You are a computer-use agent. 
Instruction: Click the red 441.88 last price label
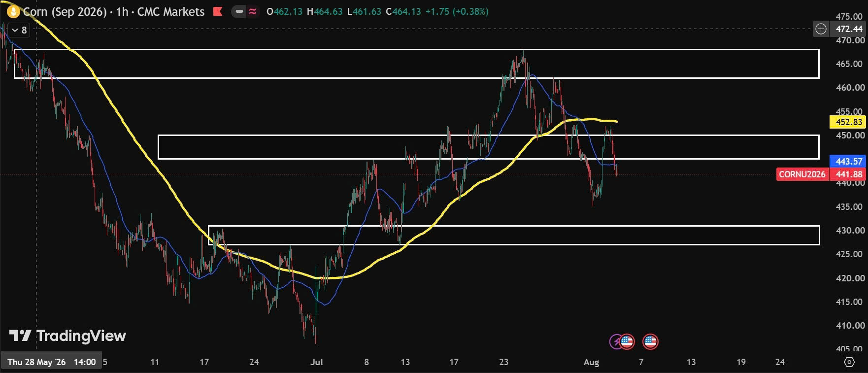click(849, 174)
